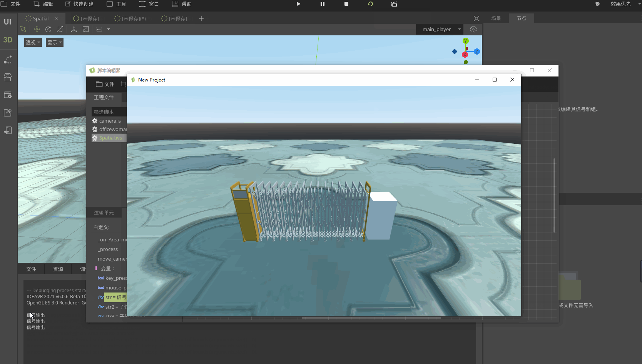Open the 工具 menu
Screen dimensions: 642x364
(116, 4)
